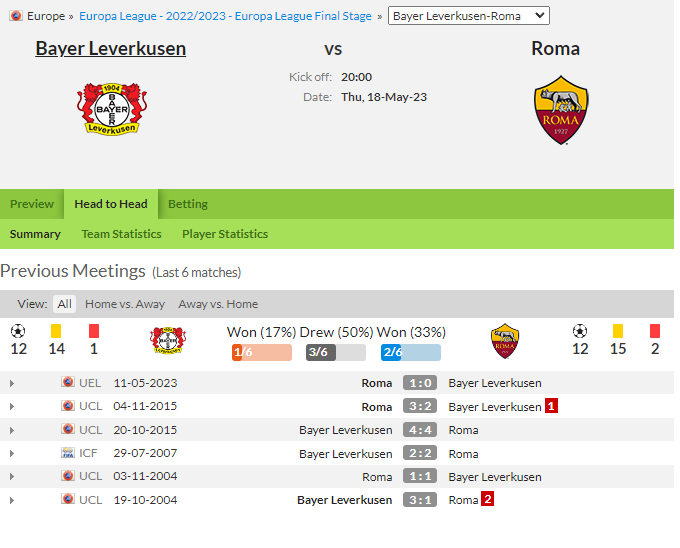Select the Home vs. Away view filter
Viewport: 680px width, 548px height.
click(x=125, y=304)
